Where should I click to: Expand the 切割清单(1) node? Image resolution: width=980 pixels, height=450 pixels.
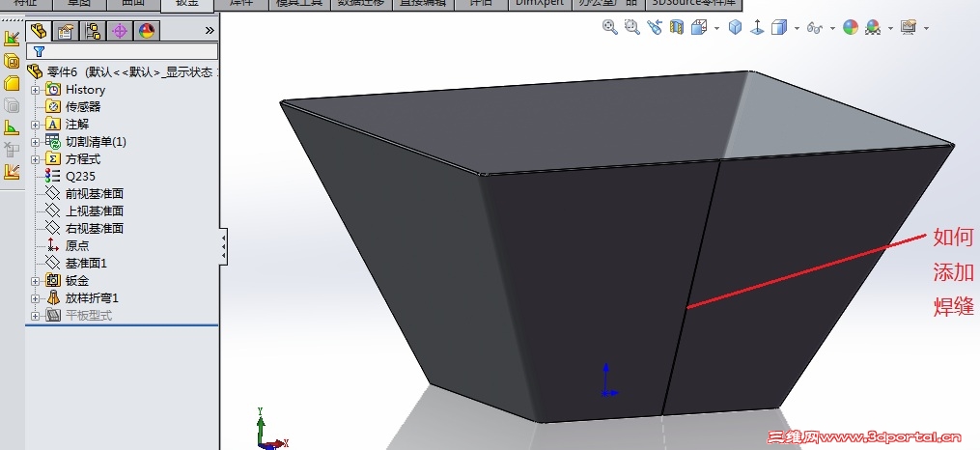35,143
